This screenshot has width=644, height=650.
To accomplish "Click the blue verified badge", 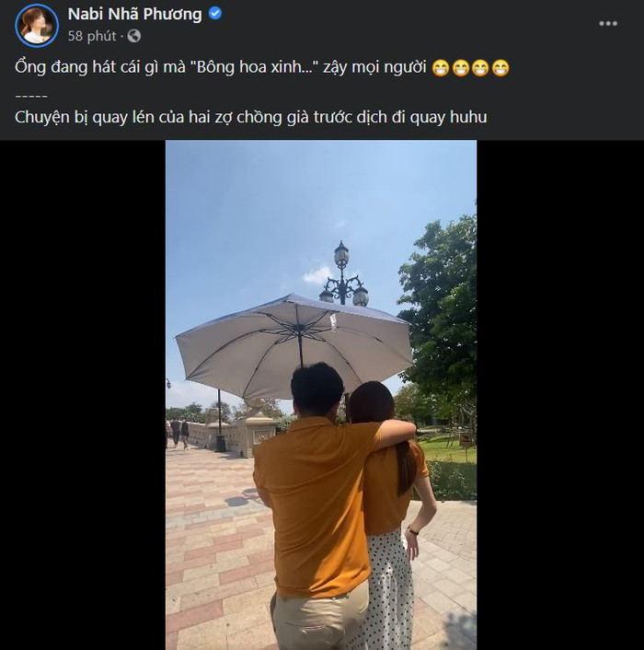I will tap(214, 14).
